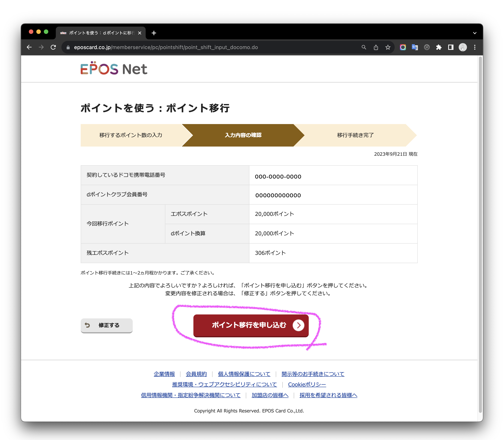Click step 入力内容の確認
The height and width of the screenshot is (440, 504).
243,135
